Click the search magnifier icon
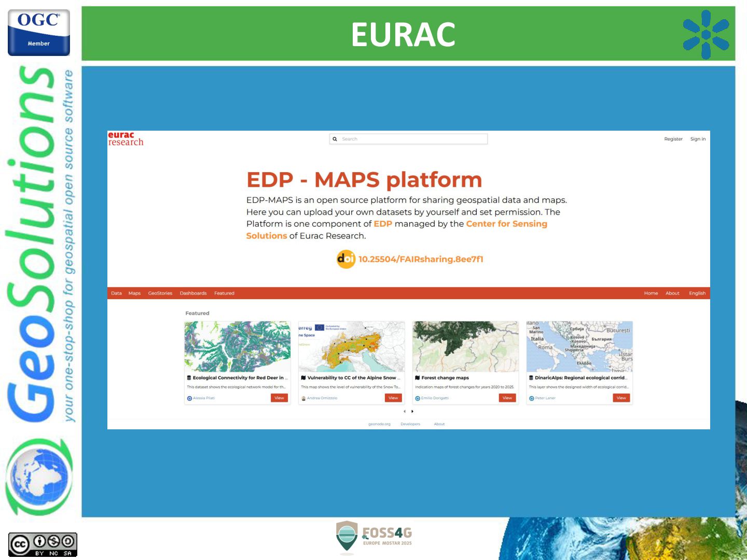Viewport: 747px width, 560px height. point(335,139)
